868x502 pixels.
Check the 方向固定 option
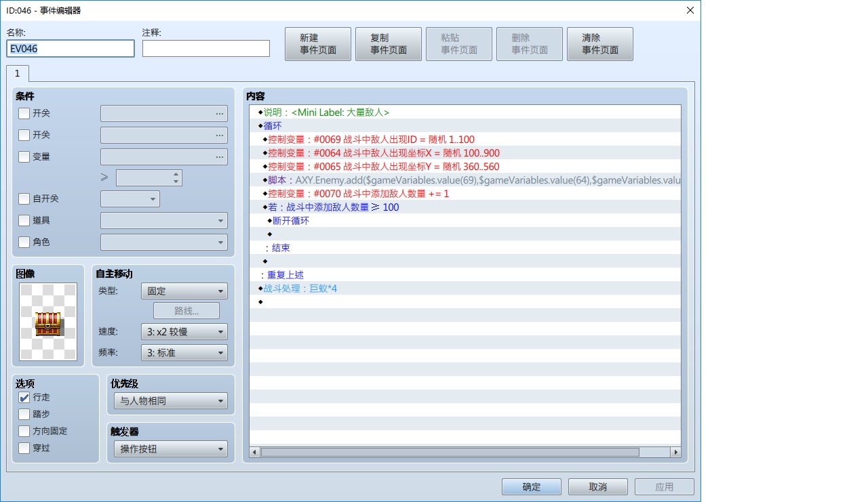pos(24,431)
